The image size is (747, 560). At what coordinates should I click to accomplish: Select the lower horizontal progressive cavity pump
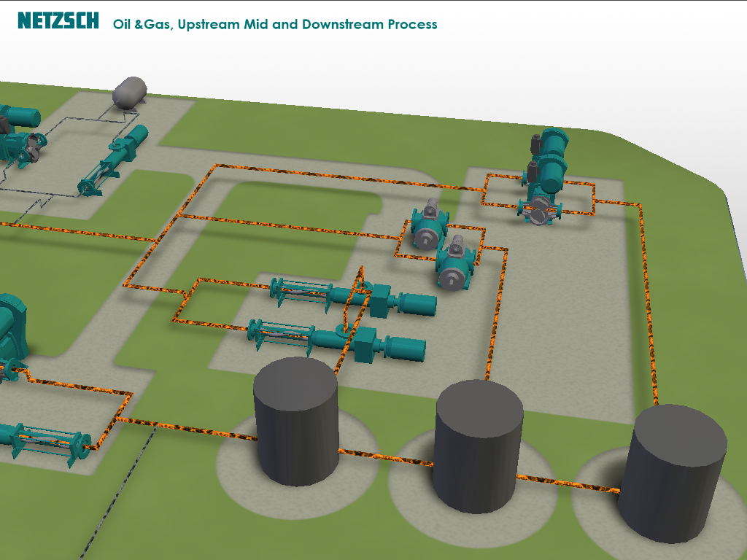(x=337, y=341)
